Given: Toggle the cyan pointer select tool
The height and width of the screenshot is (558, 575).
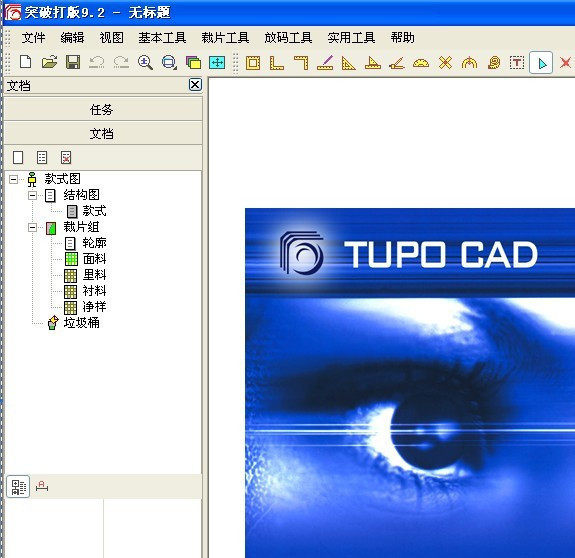Looking at the screenshot, I should [x=541, y=63].
